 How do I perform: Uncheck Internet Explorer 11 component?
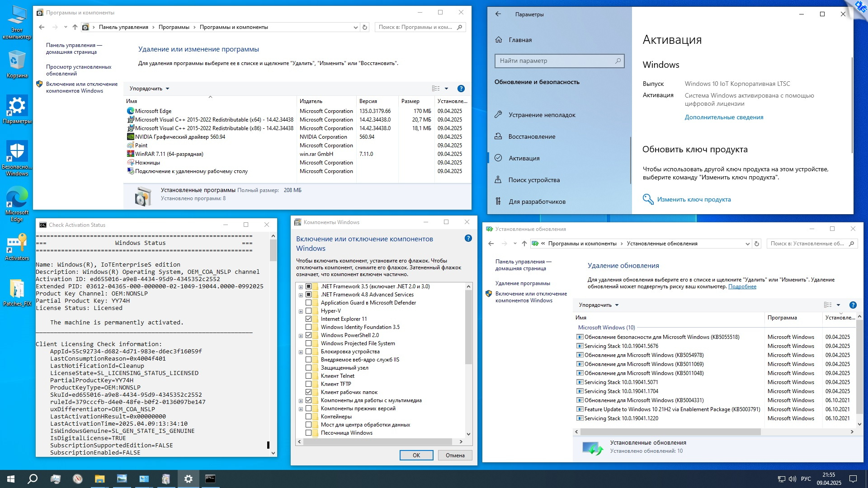(x=308, y=319)
